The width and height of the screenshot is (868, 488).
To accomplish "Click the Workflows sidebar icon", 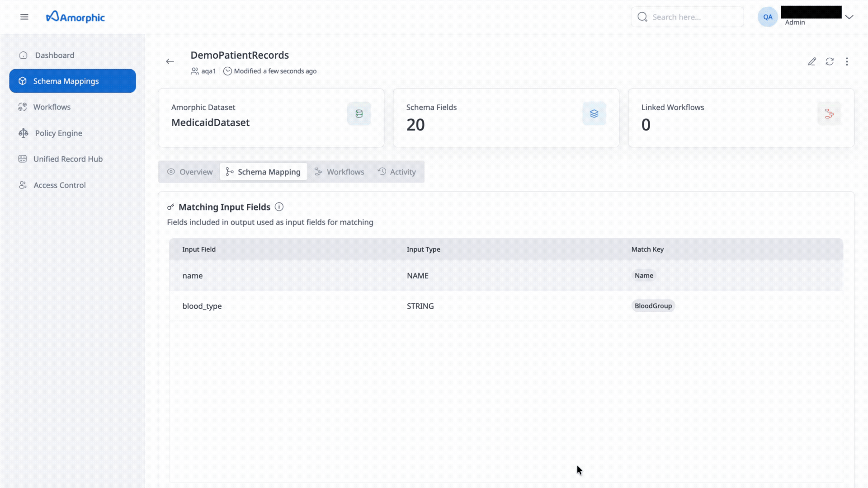I will 23,107.
